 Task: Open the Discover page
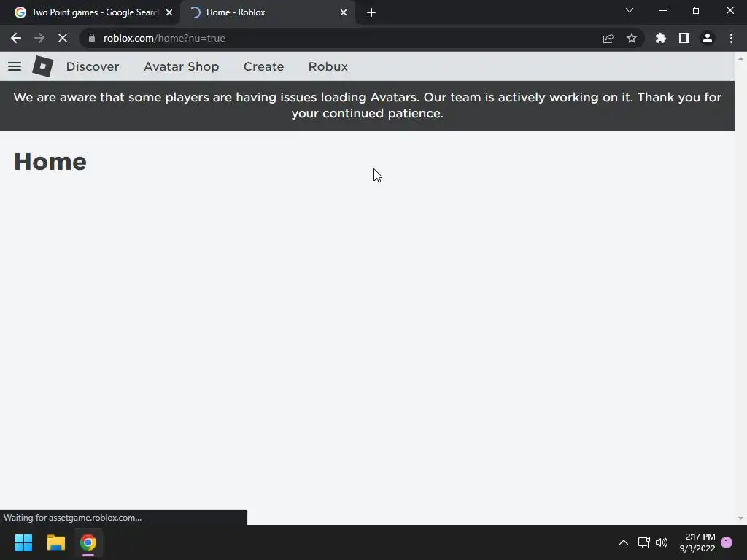point(93,66)
